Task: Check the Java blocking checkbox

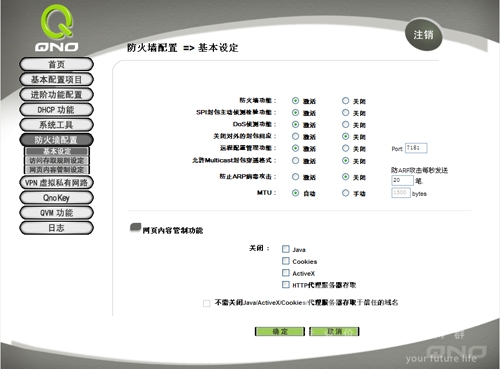Action: pos(286,249)
